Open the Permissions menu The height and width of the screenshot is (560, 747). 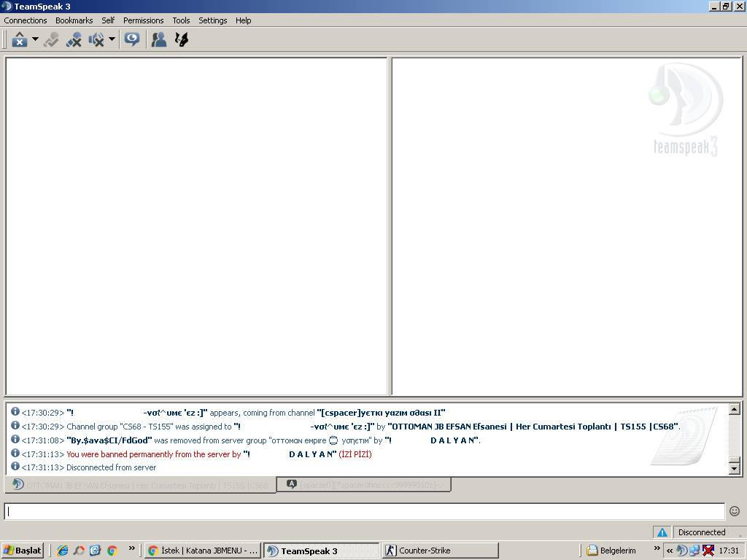pyautogui.click(x=144, y=20)
